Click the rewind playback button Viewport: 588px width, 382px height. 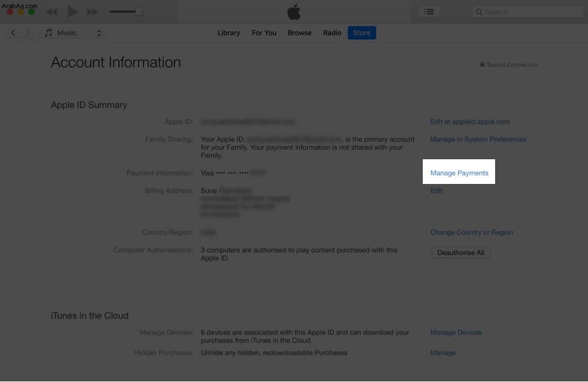52,12
